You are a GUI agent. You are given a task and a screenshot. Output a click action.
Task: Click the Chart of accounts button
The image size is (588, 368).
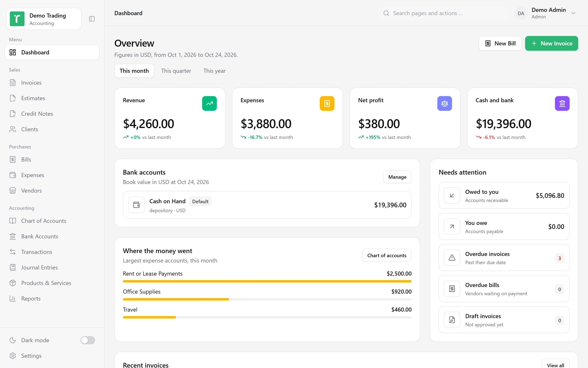pos(386,255)
